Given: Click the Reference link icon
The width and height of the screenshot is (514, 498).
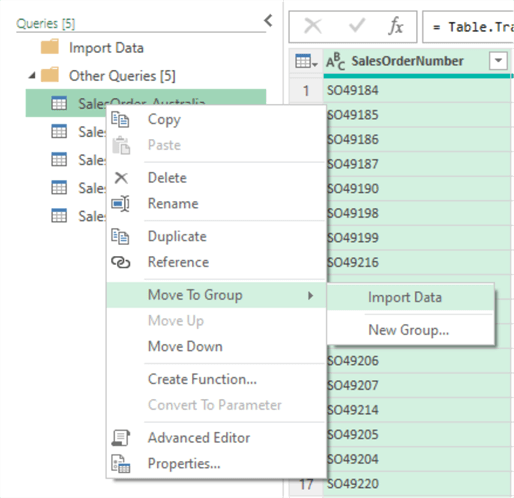Looking at the screenshot, I should pyautogui.click(x=120, y=262).
